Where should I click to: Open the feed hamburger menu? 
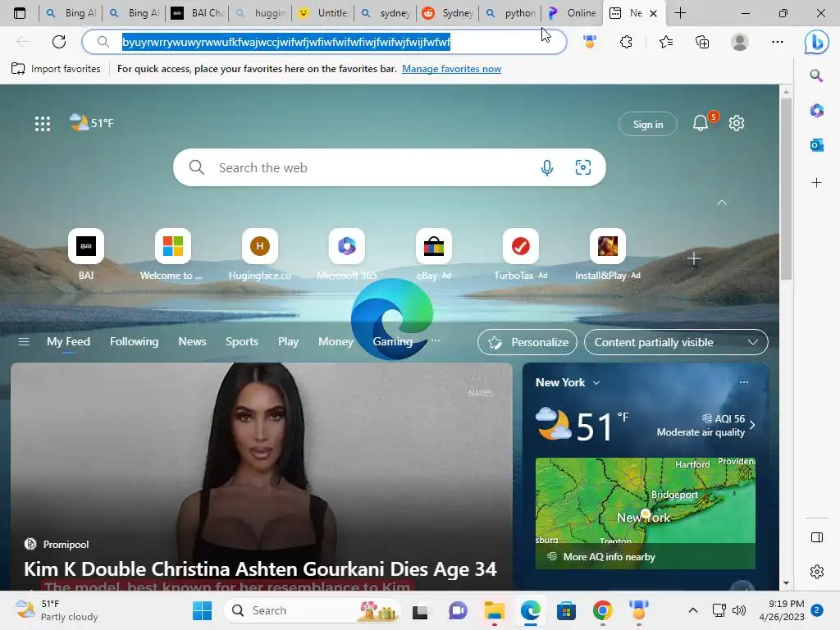(x=24, y=342)
